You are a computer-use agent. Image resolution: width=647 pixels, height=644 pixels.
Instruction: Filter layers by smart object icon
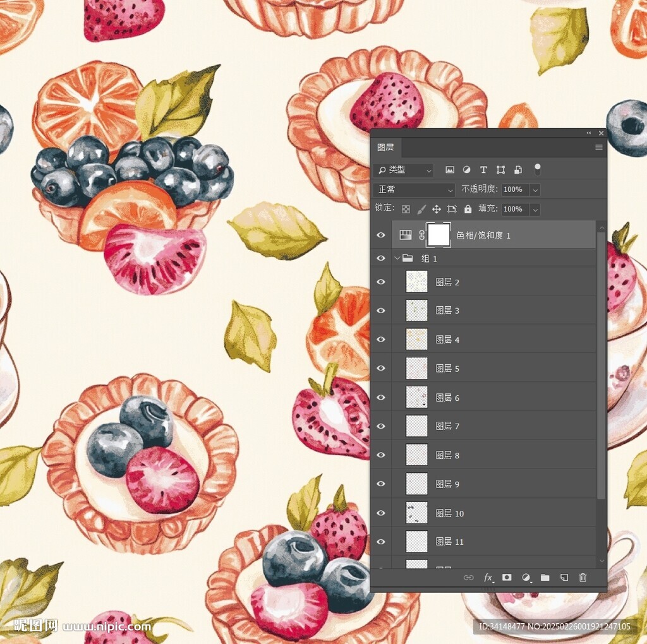pyautogui.click(x=518, y=169)
